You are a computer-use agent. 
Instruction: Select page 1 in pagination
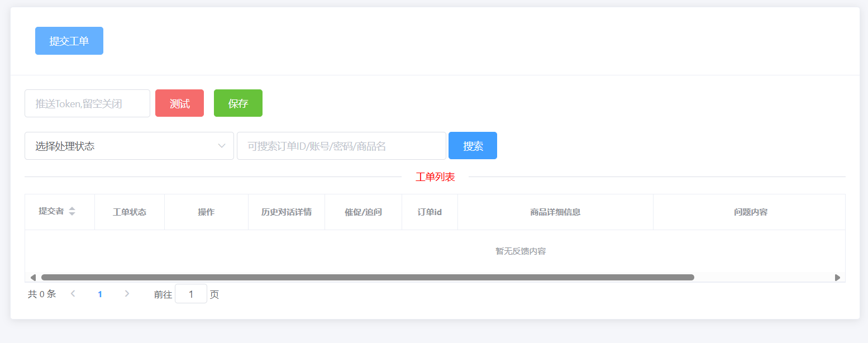100,294
